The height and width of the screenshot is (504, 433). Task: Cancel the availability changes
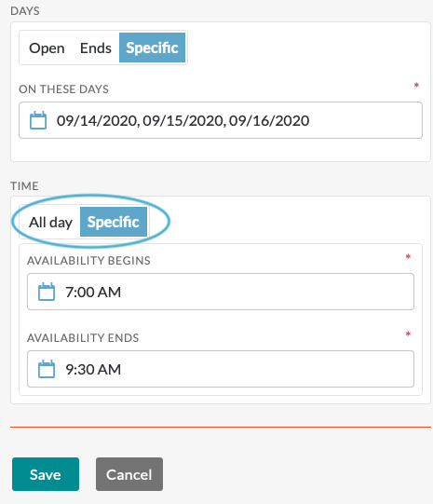coord(129,474)
